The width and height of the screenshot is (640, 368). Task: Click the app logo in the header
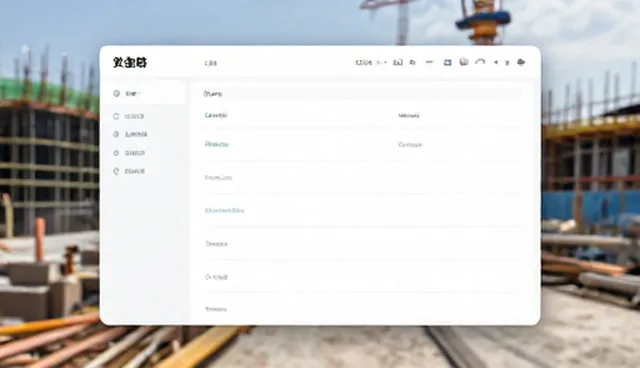tap(129, 62)
